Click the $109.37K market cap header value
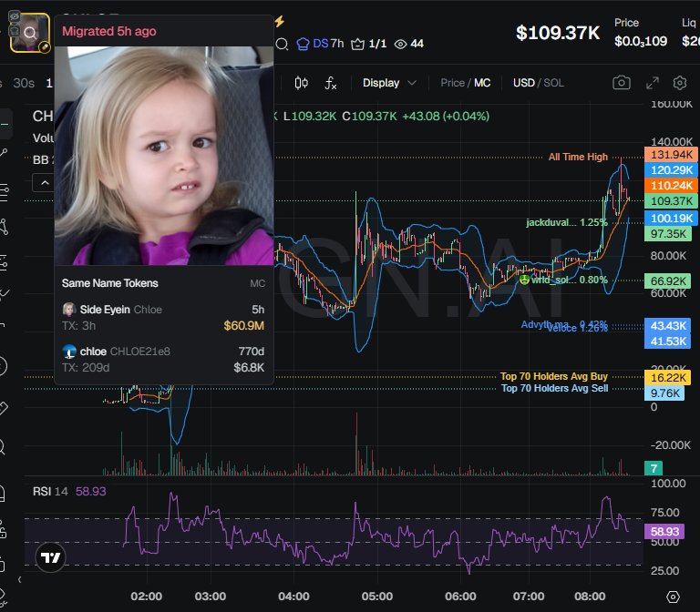The image size is (700, 612). coord(558,33)
